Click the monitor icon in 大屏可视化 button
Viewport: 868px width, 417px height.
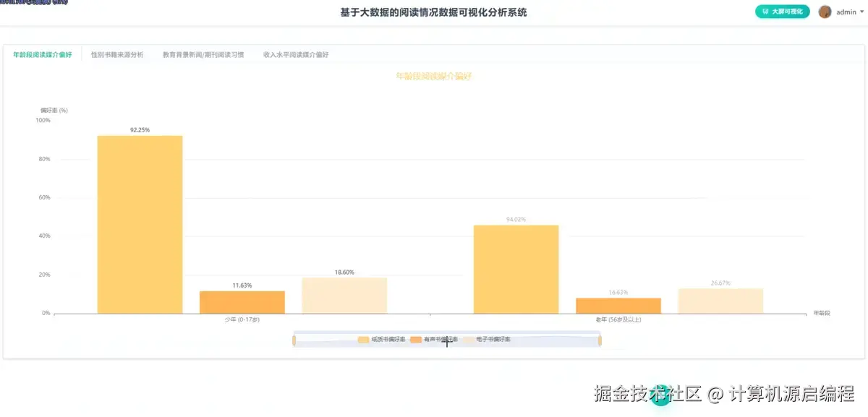click(x=766, y=12)
